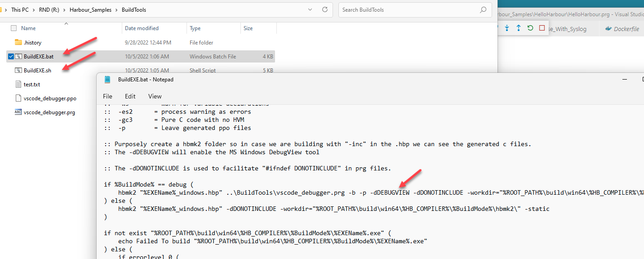Click the debugger Step Into arrow icon
Viewport: 644px width, 259px height.
(x=507, y=28)
